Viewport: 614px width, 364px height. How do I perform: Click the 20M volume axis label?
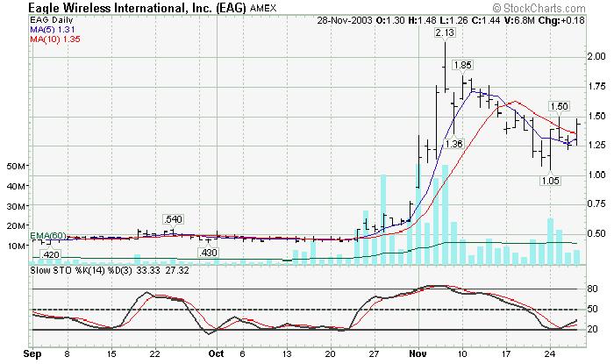tap(16, 225)
